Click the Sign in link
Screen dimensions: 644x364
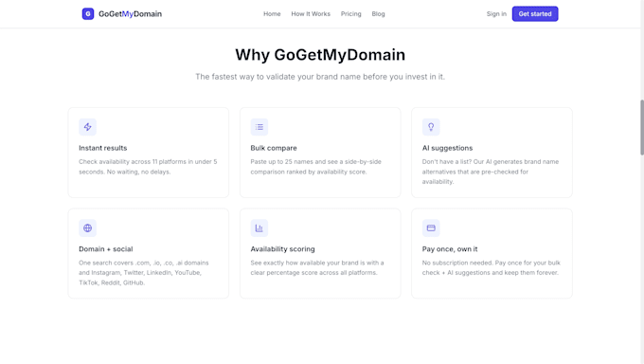[496, 14]
